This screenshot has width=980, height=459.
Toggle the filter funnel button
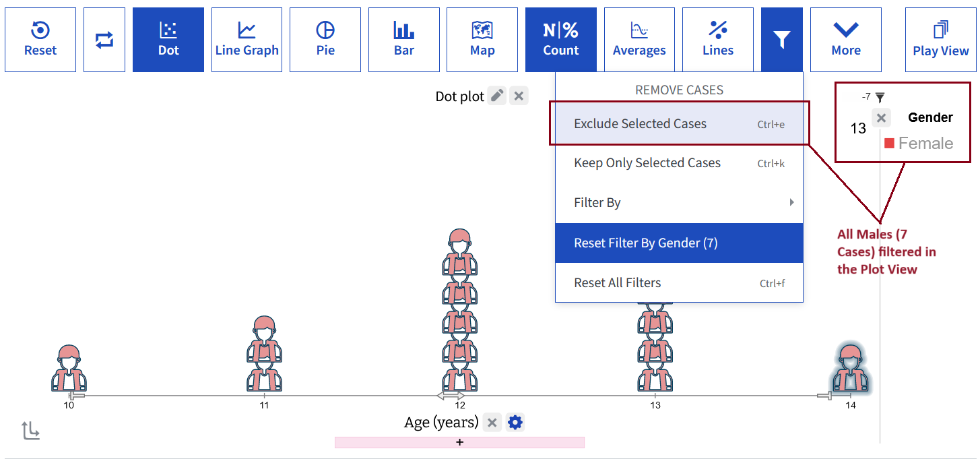(x=782, y=40)
